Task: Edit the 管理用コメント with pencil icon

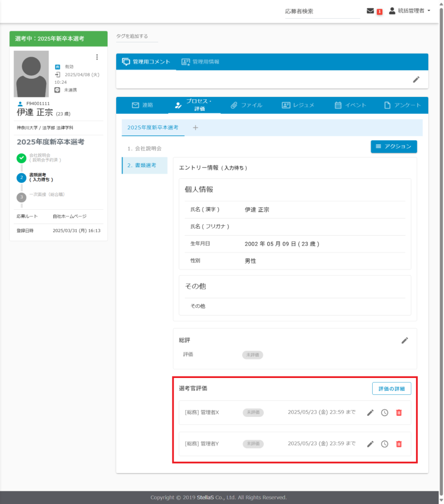Action: pyautogui.click(x=416, y=79)
